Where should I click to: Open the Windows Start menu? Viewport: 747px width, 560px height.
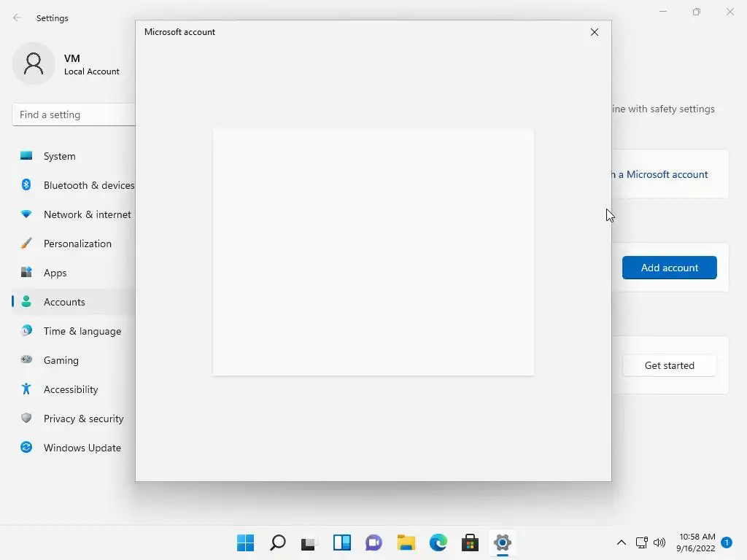tap(245, 542)
